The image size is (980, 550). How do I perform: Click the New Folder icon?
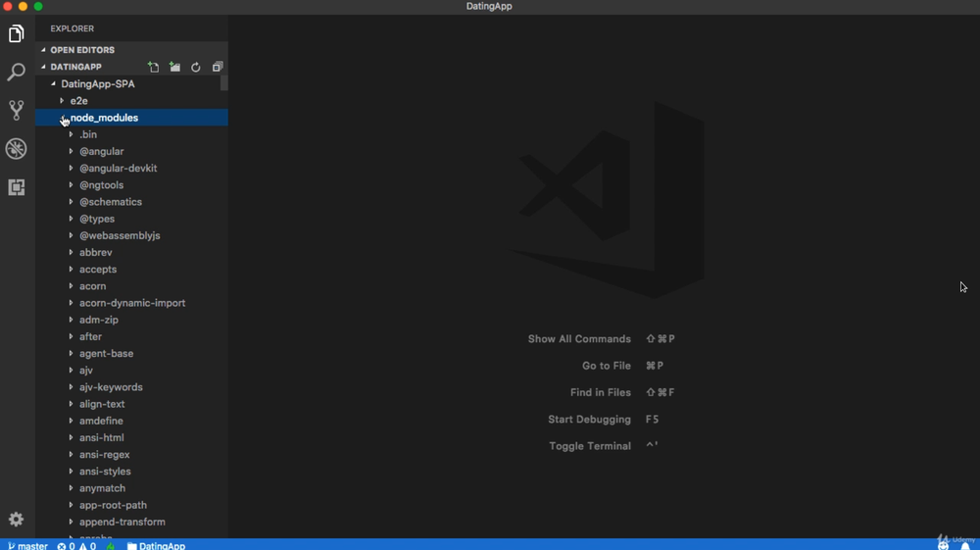175,67
